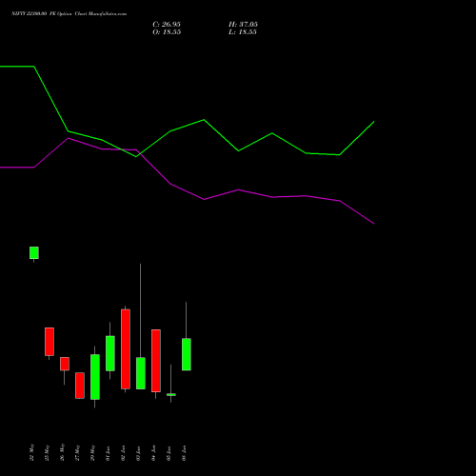Select the red candle for 27 May
The width and height of the screenshot is (476, 476).
pyautogui.click(x=80, y=386)
